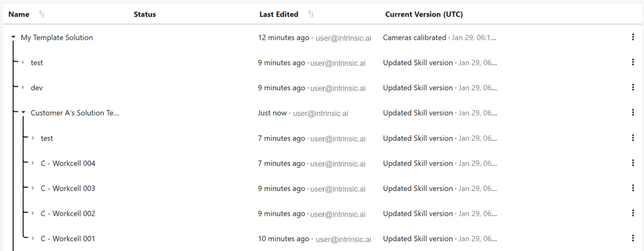Click the Status column header

coord(145,15)
